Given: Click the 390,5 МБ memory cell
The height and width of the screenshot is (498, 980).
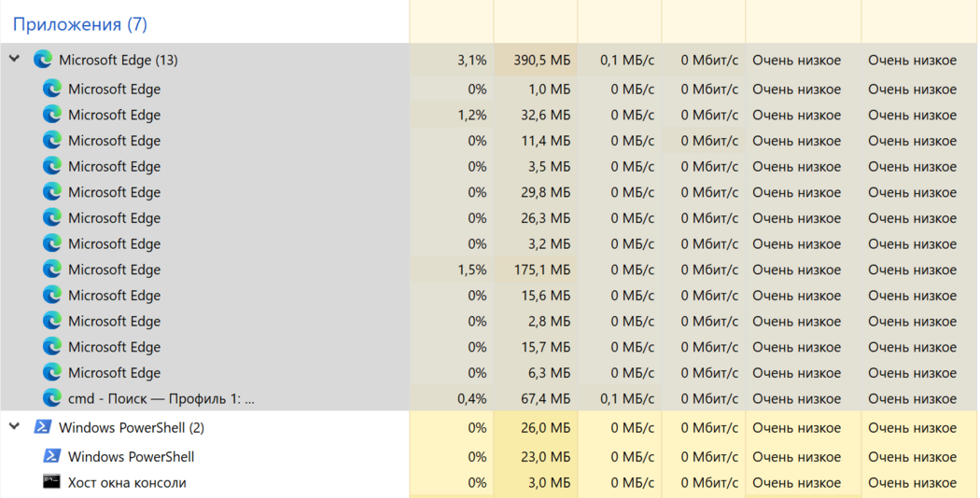Looking at the screenshot, I should [541, 60].
